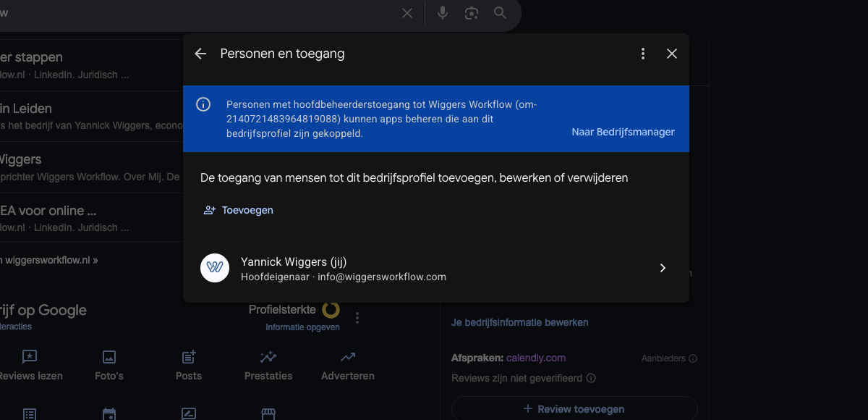Screen dimensions: 868x420
Task: Open the calendly.com appointments link
Action: pos(536,358)
